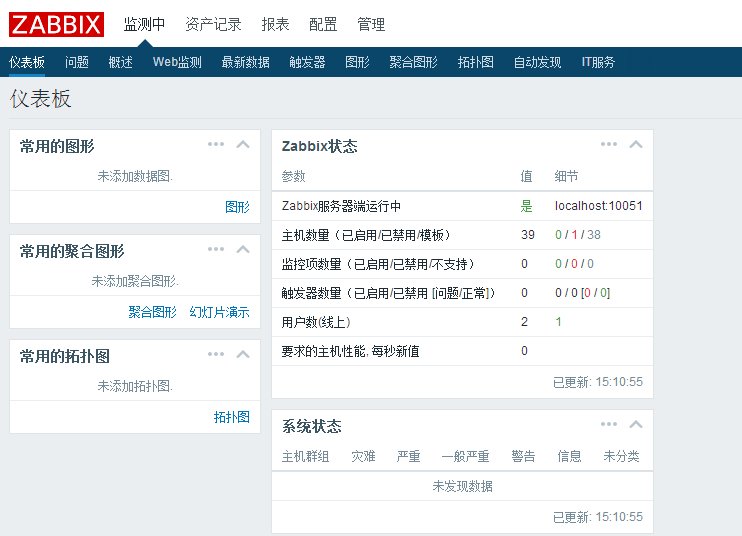Click the 要求的主机性能, 每秒新值 row label
The width and height of the screenshot is (742, 536).
click(350, 351)
